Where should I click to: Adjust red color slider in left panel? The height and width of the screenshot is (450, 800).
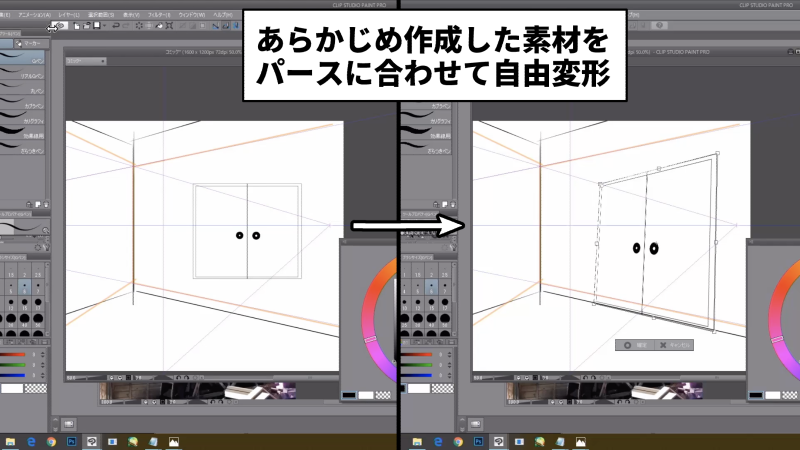12,355
